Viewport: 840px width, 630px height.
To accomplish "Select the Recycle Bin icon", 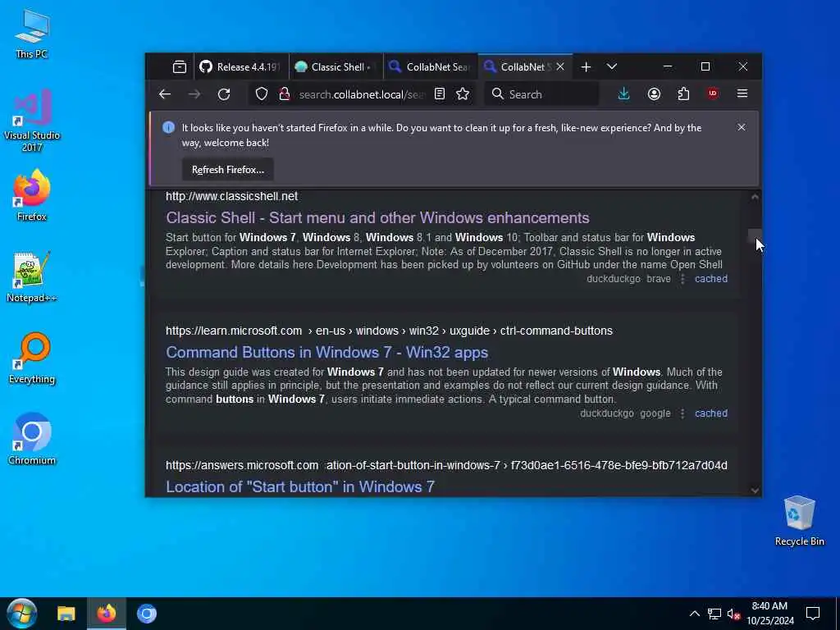I will point(799,521).
